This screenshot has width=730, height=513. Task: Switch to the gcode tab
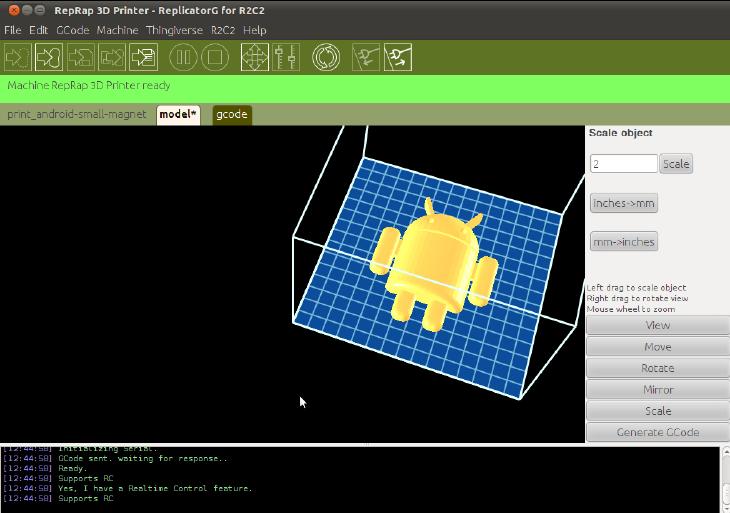pos(231,114)
